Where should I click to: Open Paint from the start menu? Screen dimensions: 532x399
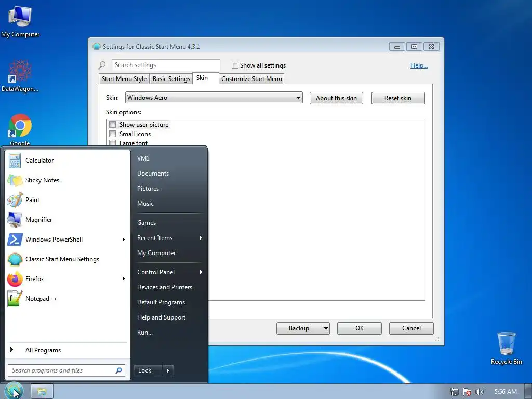tap(67, 200)
